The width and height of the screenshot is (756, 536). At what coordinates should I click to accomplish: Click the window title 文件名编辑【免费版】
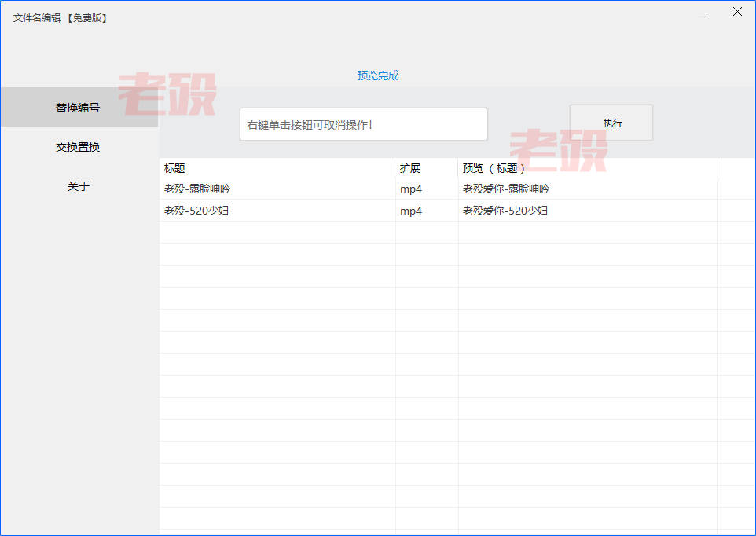click(61, 18)
